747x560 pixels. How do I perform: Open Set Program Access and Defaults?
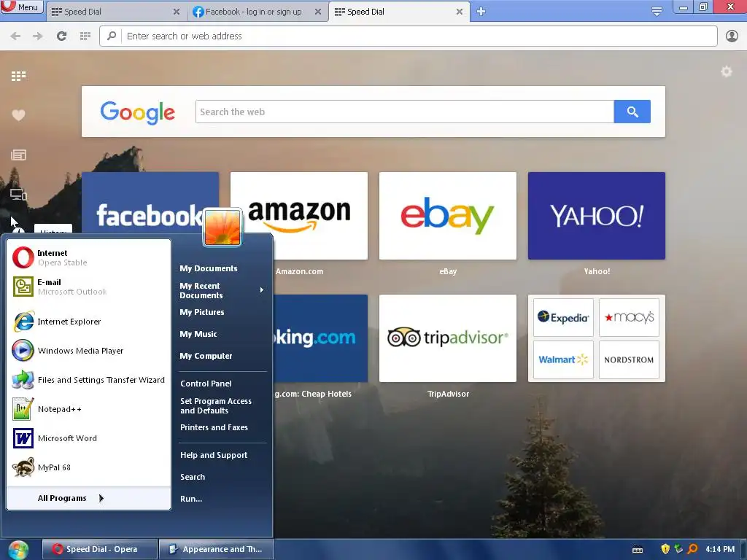coord(222,405)
